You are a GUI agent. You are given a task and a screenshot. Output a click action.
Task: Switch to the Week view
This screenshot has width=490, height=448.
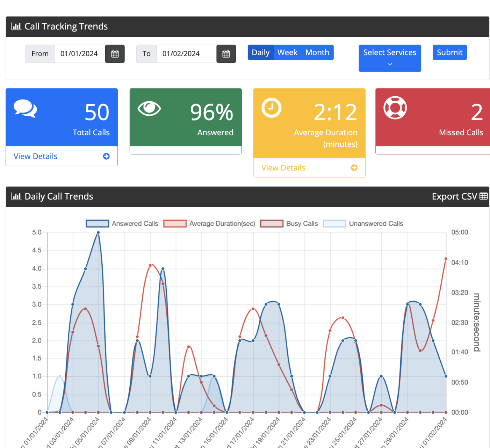(x=287, y=52)
